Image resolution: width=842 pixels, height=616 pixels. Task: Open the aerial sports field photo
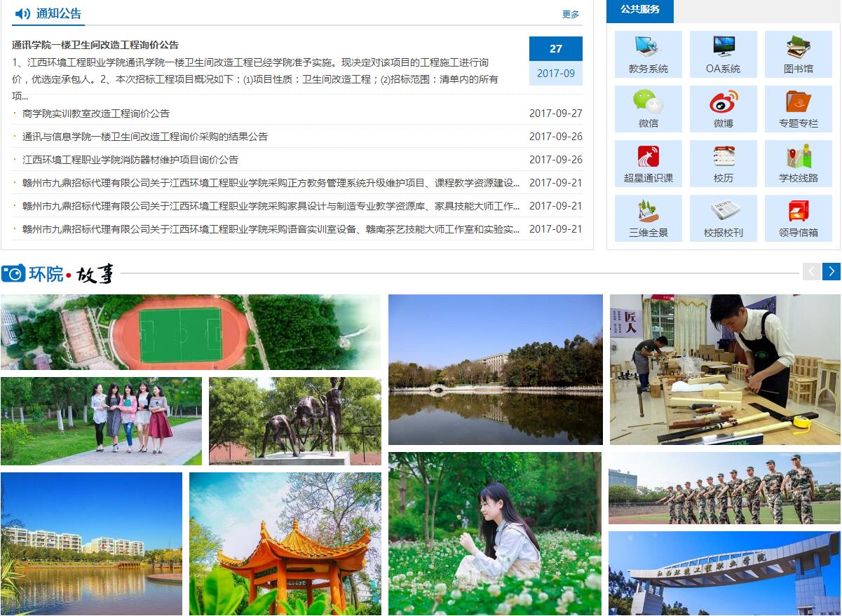pos(190,331)
